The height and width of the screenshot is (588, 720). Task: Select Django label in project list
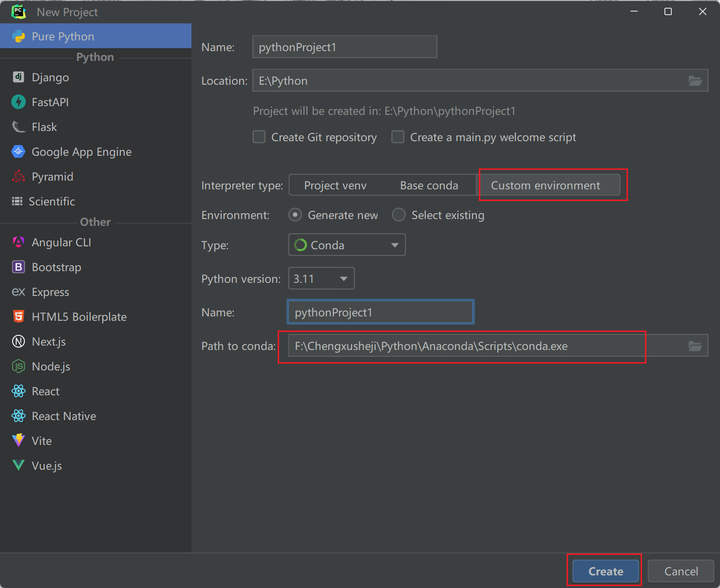click(50, 77)
